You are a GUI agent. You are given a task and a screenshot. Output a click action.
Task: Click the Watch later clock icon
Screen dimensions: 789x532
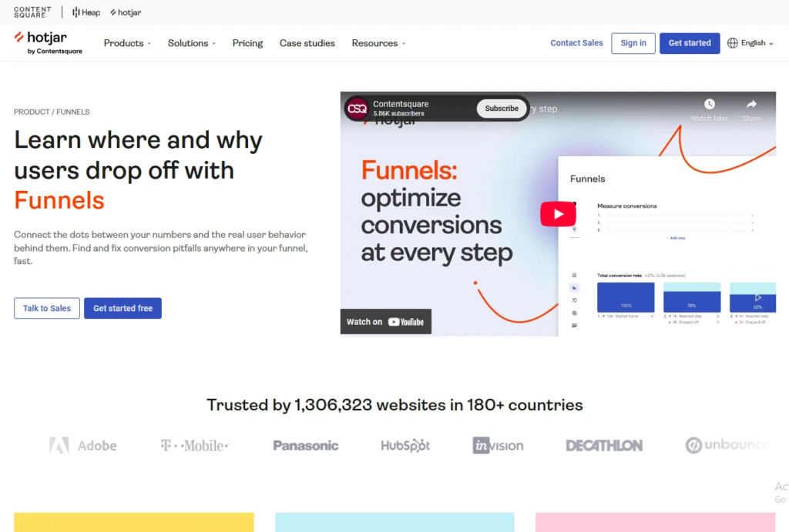(x=710, y=104)
